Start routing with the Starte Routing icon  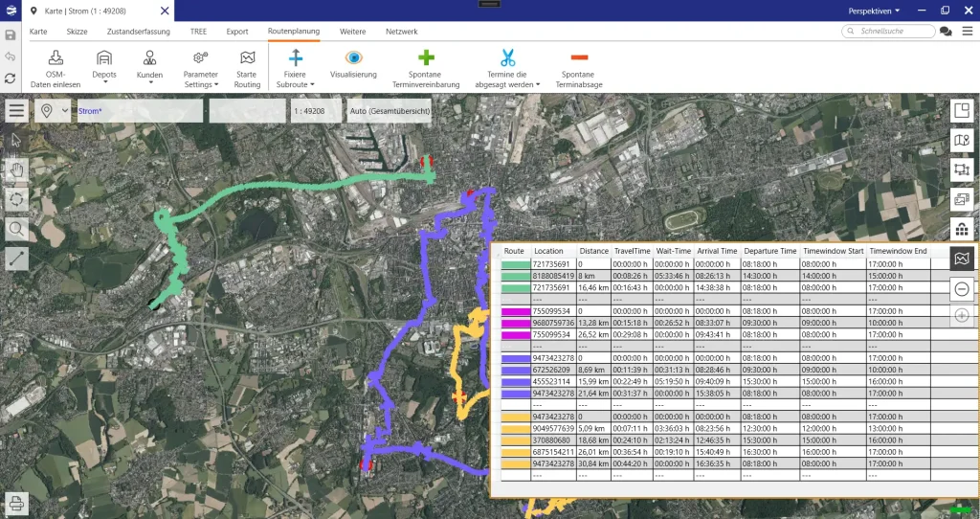coord(247,57)
